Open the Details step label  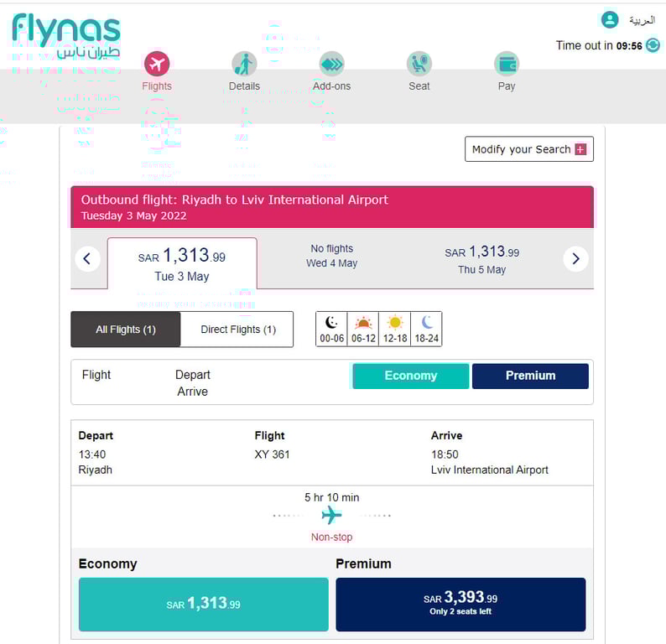click(x=244, y=86)
